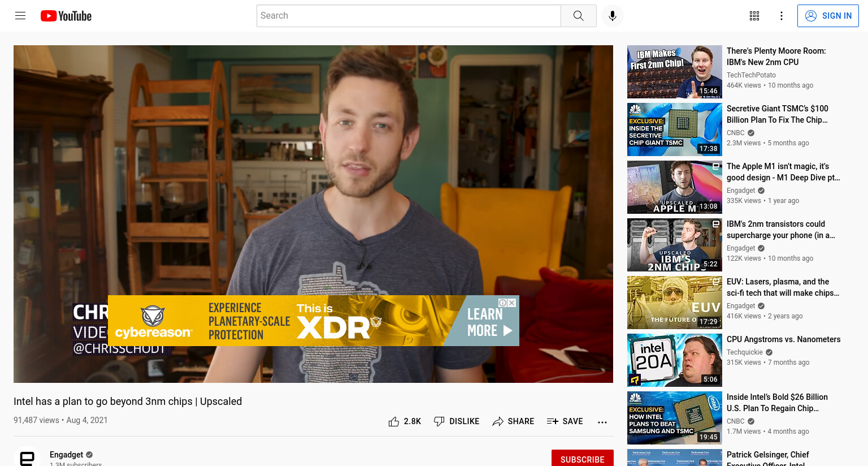
Task: Open 'The Apple M1 isn't magic' title
Action: (783, 172)
